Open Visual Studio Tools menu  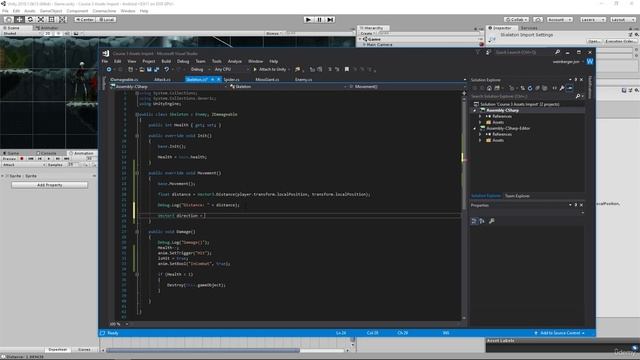[x=216, y=61]
